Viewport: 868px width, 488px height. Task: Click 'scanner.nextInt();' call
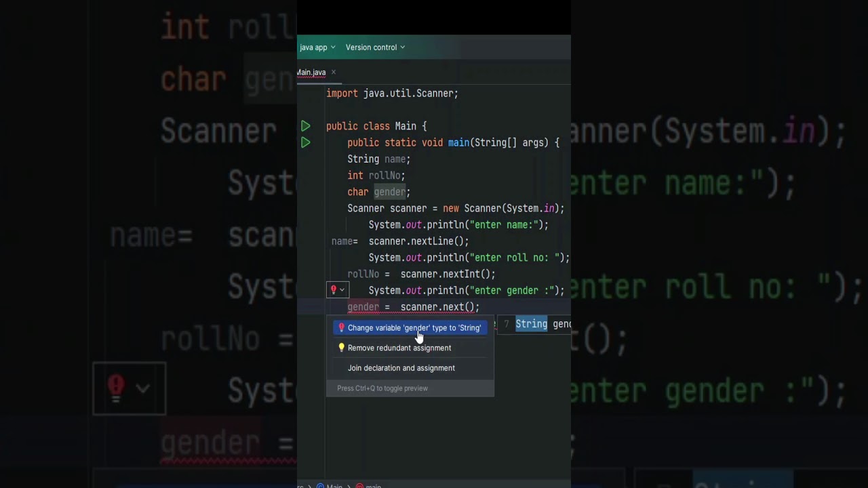[x=448, y=274]
